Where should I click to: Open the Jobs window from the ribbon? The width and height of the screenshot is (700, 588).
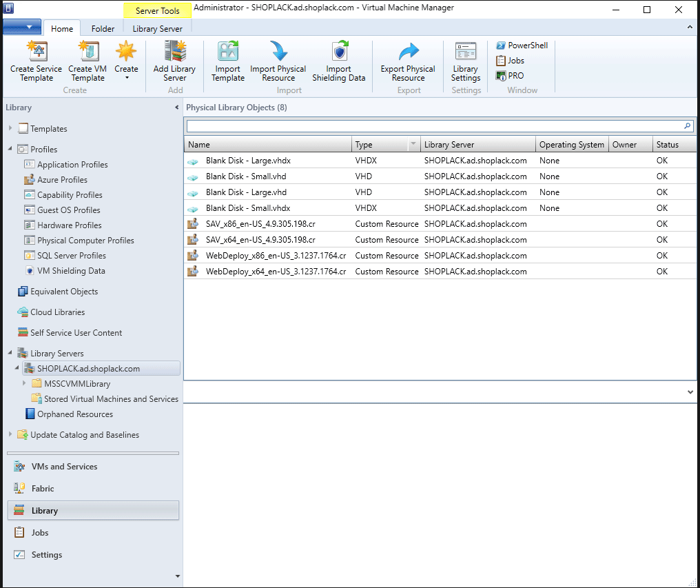(510, 61)
